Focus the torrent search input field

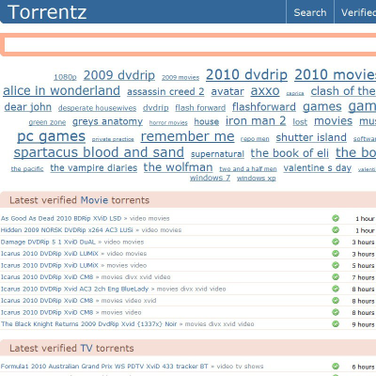pyautogui.click(x=190, y=45)
